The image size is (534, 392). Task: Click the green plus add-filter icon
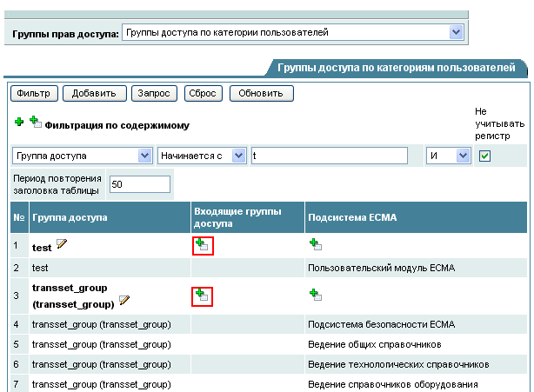pos(19,122)
